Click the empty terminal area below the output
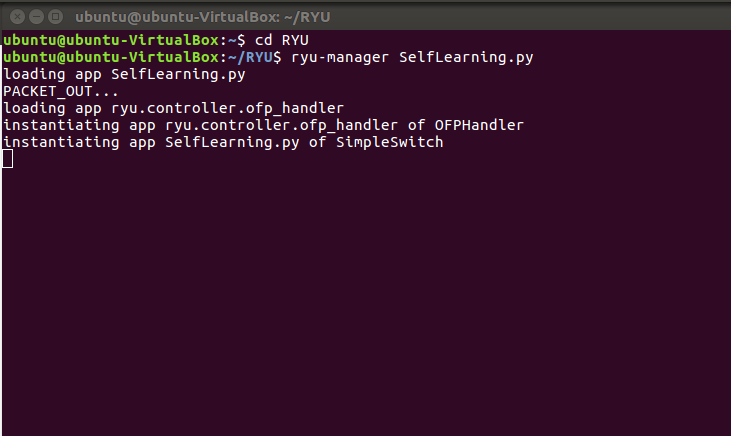Screen dimensions: 731x436 [365, 300]
